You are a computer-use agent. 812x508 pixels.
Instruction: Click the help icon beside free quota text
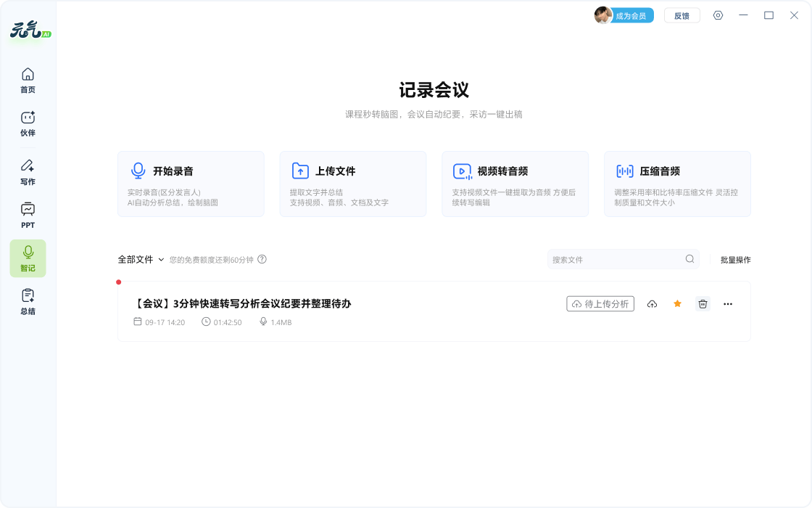point(262,259)
